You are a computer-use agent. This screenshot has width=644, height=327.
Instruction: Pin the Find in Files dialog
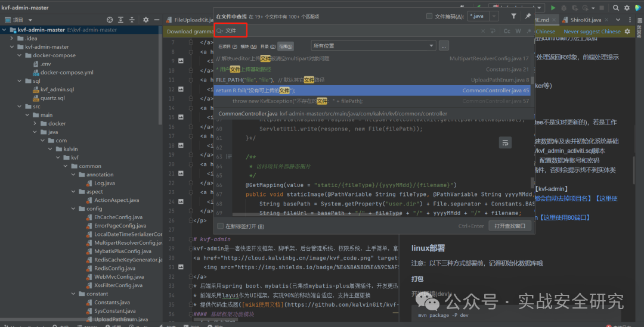[528, 16]
